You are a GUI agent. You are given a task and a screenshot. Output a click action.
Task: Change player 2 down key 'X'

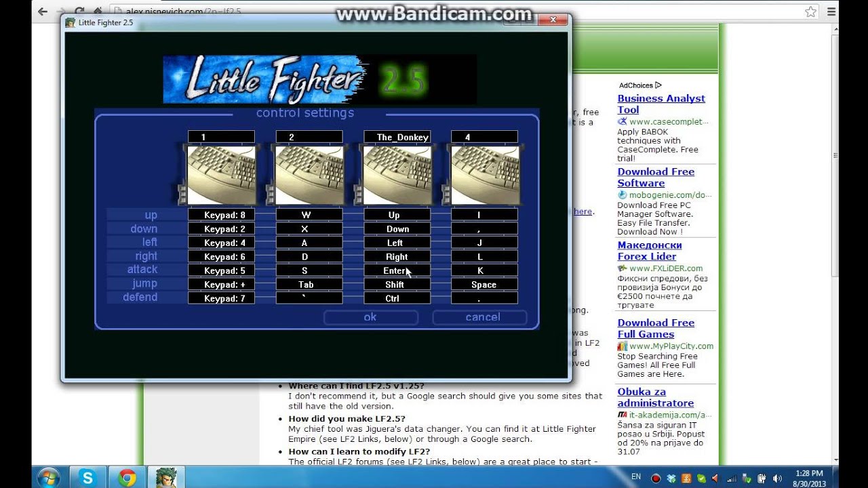(x=309, y=229)
